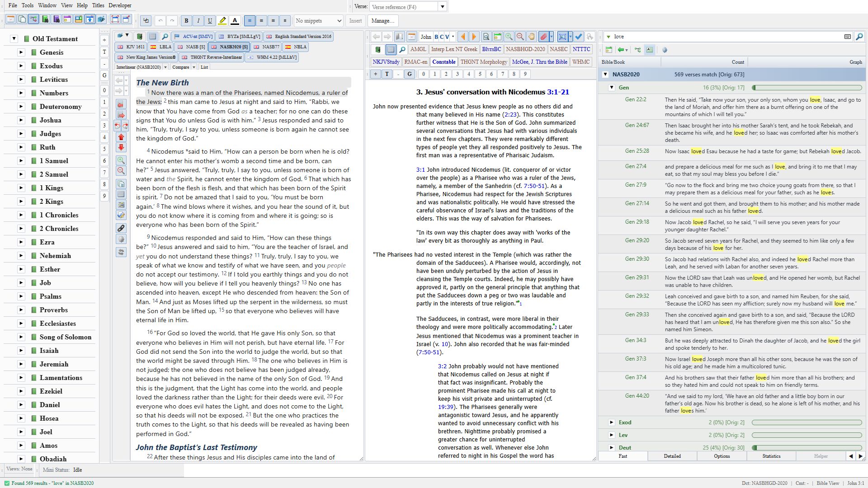This screenshot has width=868, height=488.
Task: Zoom in the Bible view text
Action: click(x=121, y=160)
